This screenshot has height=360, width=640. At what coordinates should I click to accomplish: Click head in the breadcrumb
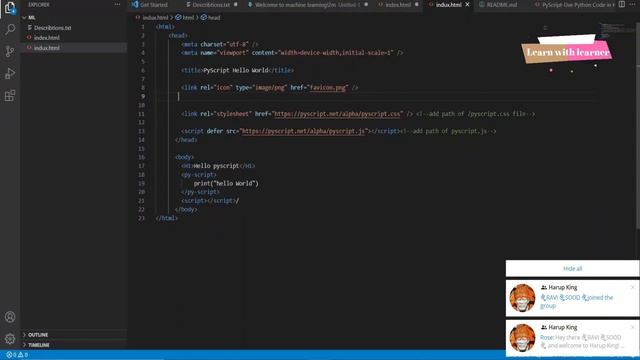click(214, 18)
